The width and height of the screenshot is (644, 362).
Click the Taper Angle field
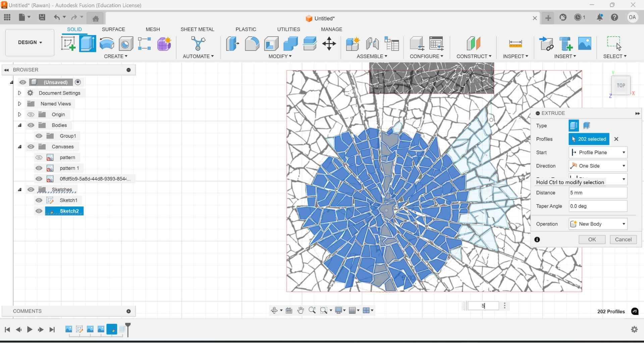[x=598, y=206]
